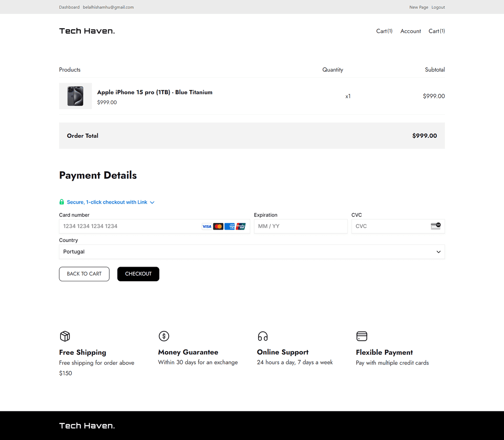The height and width of the screenshot is (440, 504).
Task: Click the UnionPay card icon
Action: 241,226
